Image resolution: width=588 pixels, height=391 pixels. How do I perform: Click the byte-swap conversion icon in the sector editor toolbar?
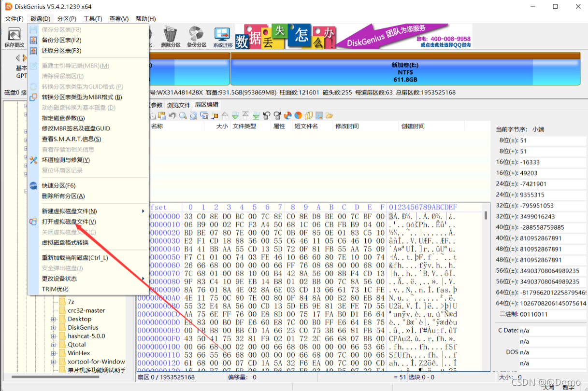[309, 116]
